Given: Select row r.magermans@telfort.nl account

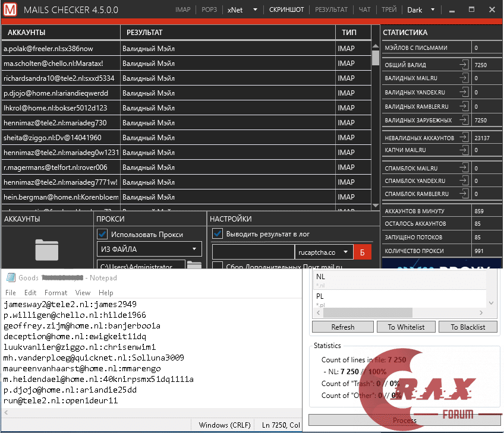Looking at the screenshot, I should 186,167.
